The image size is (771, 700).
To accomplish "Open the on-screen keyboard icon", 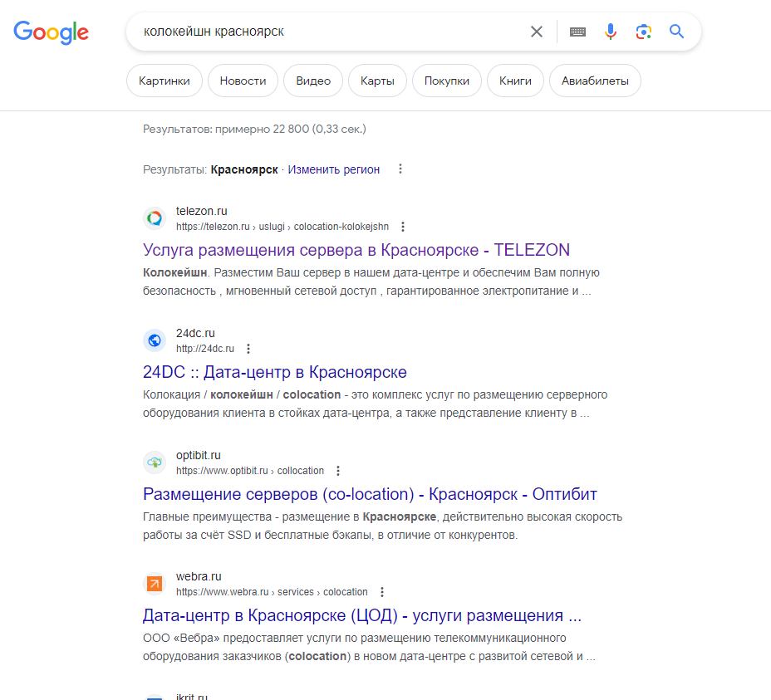I will coord(577,31).
